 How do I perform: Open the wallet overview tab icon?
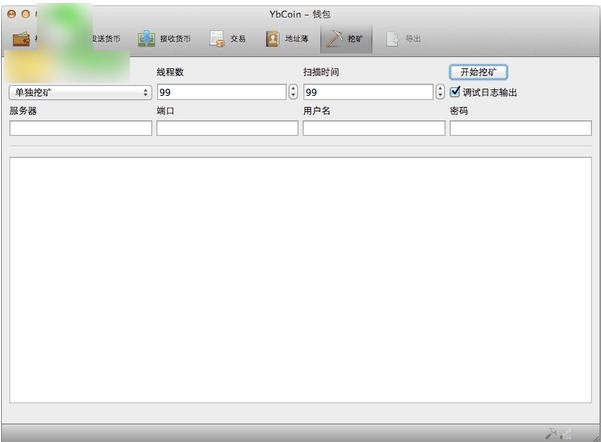21,39
